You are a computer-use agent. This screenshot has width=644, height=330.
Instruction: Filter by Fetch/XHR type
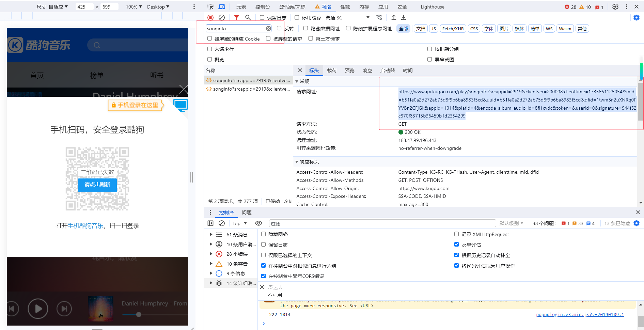453,29
